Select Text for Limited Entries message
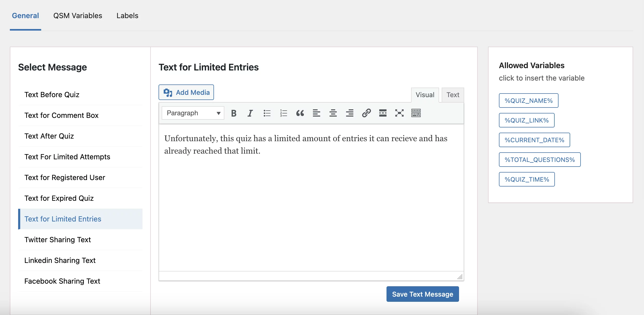This screenshot has height=315, width=644. [x=80, y=219]
